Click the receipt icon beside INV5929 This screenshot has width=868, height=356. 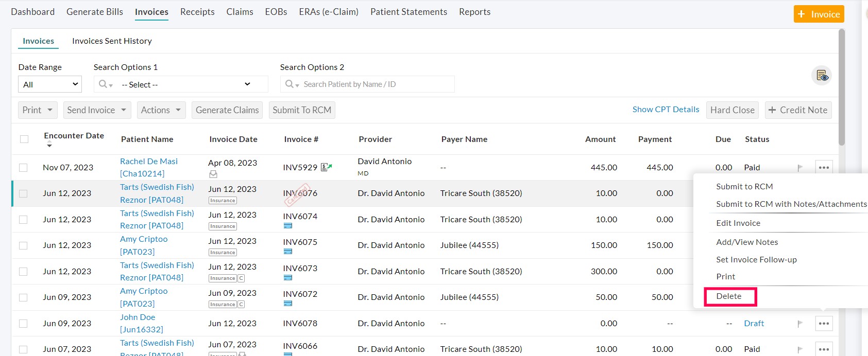327,167
